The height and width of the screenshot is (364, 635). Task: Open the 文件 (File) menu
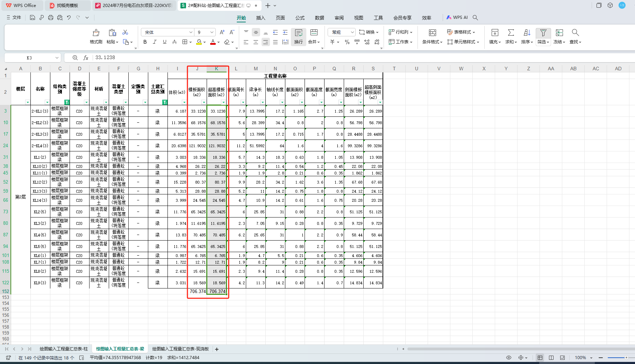(x=14, y=17)
